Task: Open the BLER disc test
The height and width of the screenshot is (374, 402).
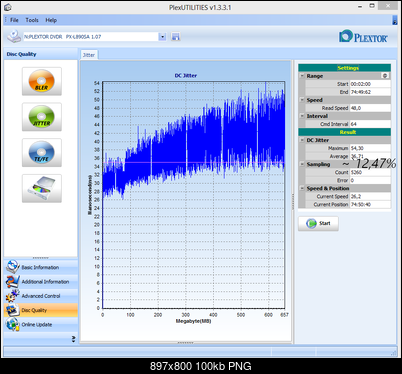Action: [42, 81]
